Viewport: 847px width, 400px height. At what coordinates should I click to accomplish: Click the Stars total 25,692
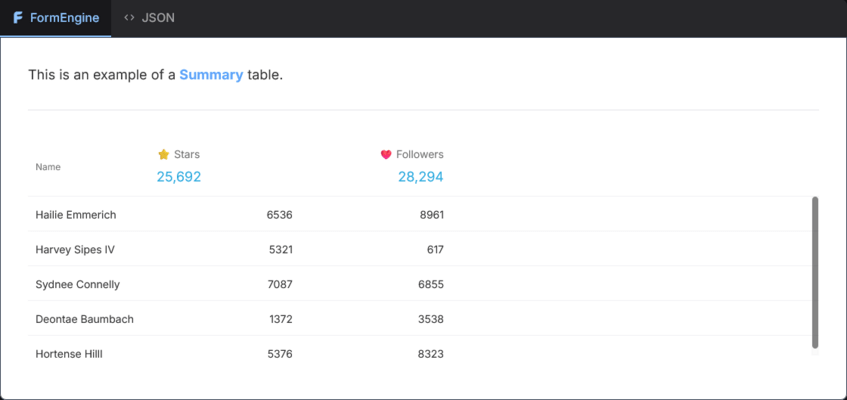coord(179,177)
